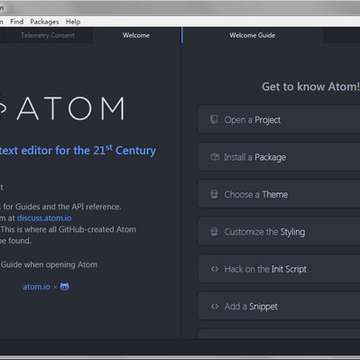
Task: Click the Get to know Atom! heading
Action: point(310,87)
